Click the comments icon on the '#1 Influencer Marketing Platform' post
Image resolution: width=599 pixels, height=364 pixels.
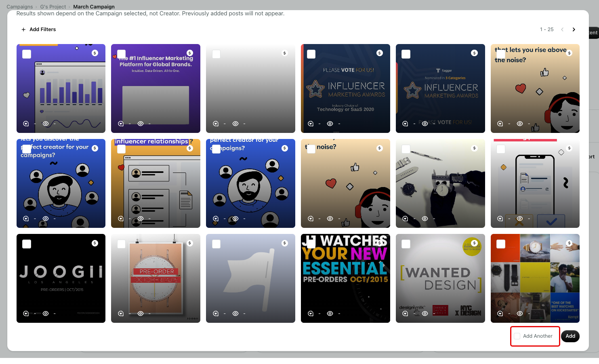click(121, 124)
